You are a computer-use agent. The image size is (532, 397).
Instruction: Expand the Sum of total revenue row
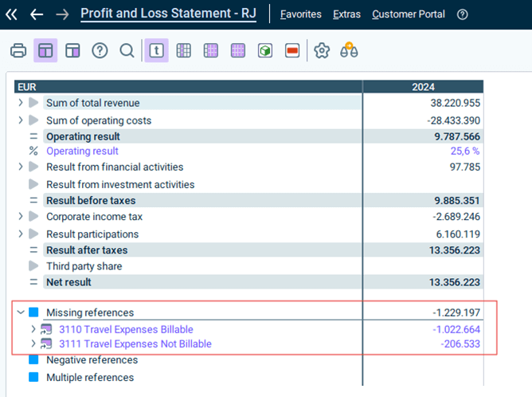tap(21, 103)
